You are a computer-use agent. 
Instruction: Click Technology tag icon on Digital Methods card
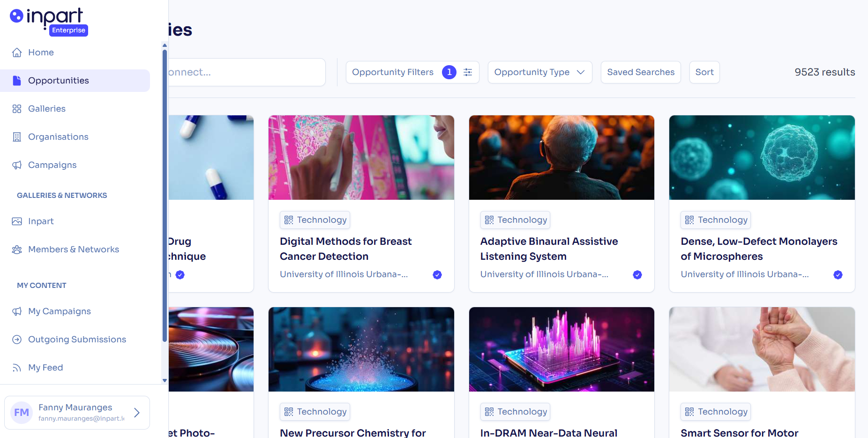tap(289, 220)
